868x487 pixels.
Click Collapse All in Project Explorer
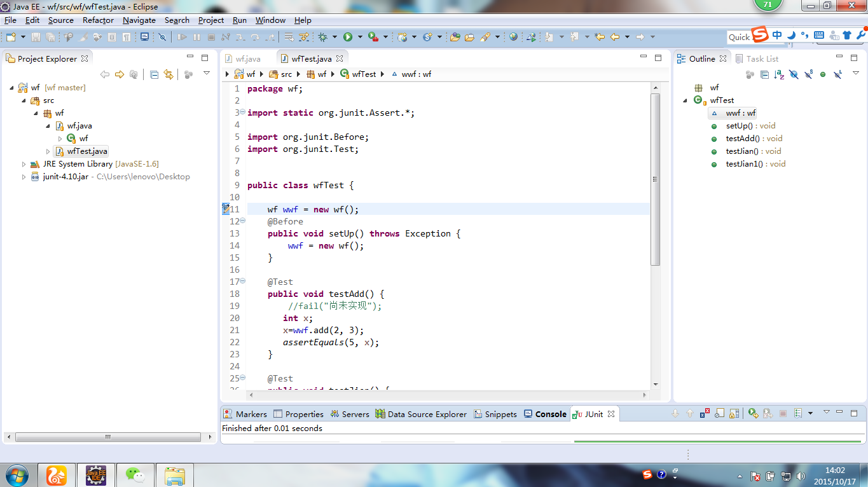154,74
